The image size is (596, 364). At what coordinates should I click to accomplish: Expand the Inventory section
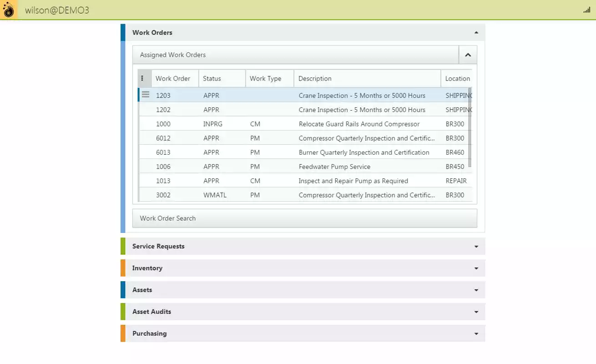[476, 268]
